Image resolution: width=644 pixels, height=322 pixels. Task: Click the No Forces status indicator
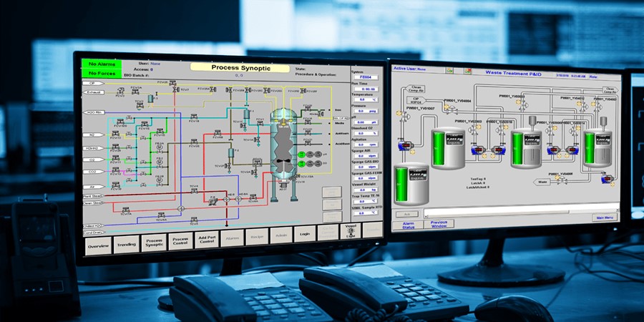(102, 74)
